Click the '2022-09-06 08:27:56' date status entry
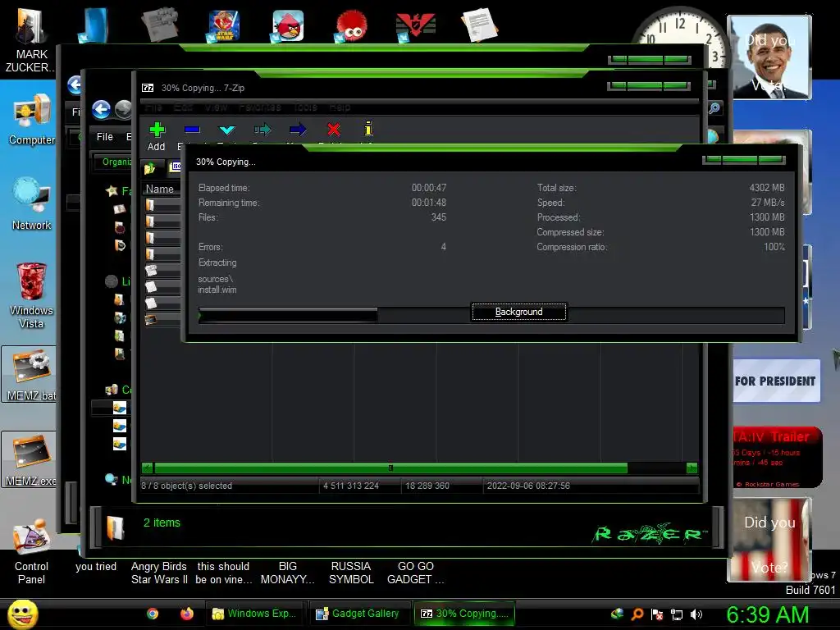The image size is (840, 630). pos(528,486)
